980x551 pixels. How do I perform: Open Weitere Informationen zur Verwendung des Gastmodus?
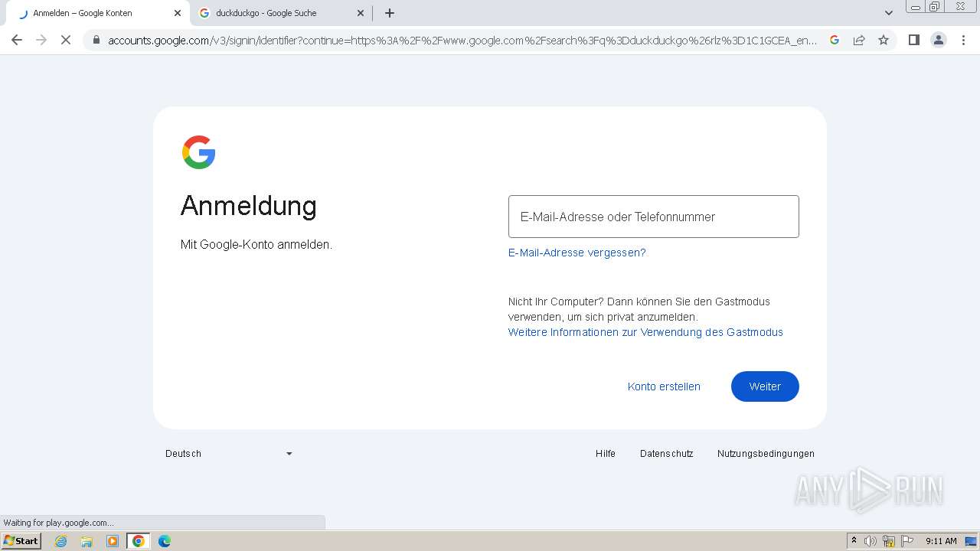point(645,332)
